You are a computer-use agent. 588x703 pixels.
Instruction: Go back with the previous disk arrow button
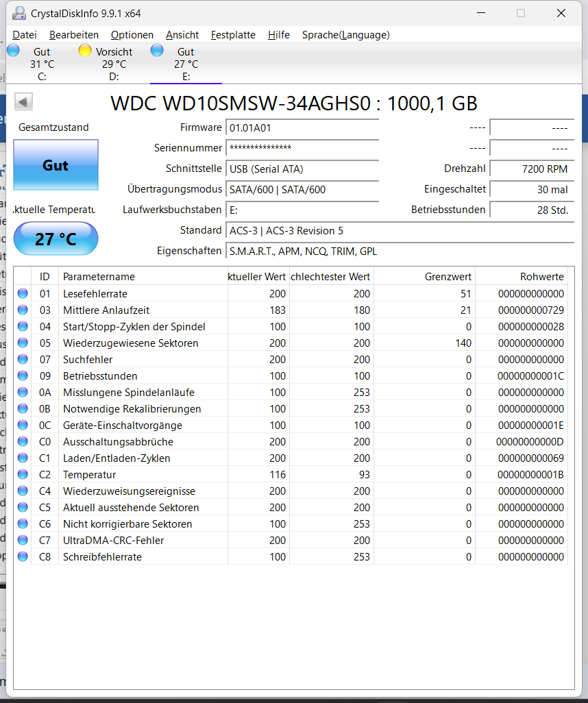click(x=23, y=102)
